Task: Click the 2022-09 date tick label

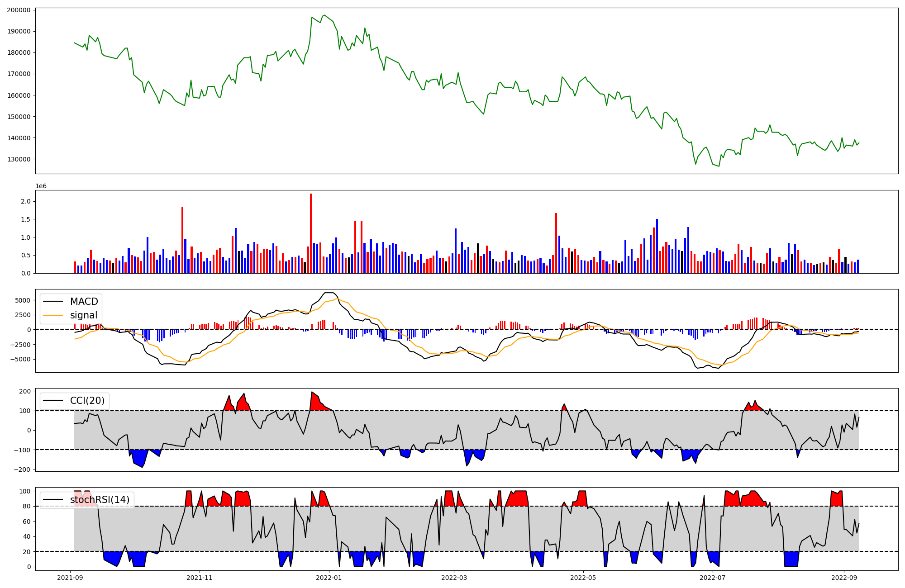Action: 844,578
